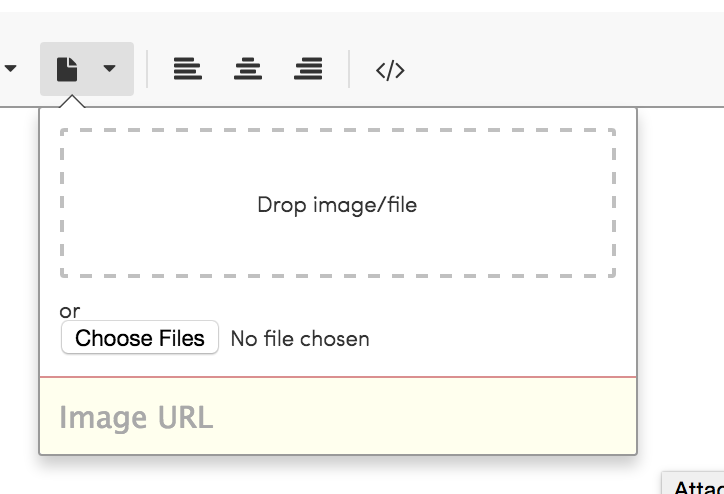
Task: Click the highlighted file toolbar button group
Action: (x=87, y=69)
